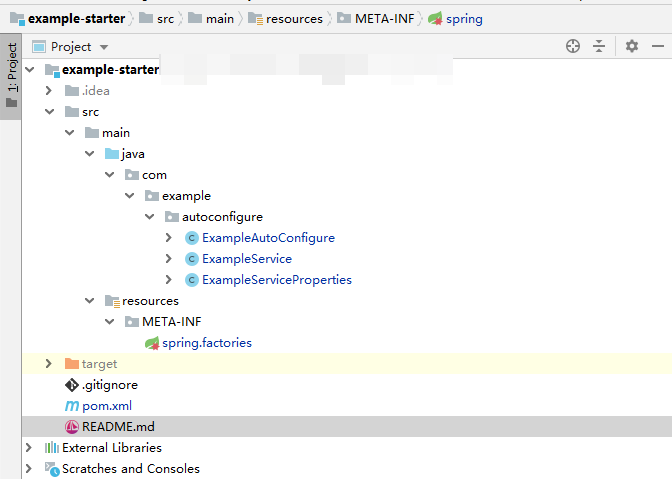Click the Collapse All icon in Project toolbar
The height and width of the screenshot is (479, 672).
click(599, 46)
